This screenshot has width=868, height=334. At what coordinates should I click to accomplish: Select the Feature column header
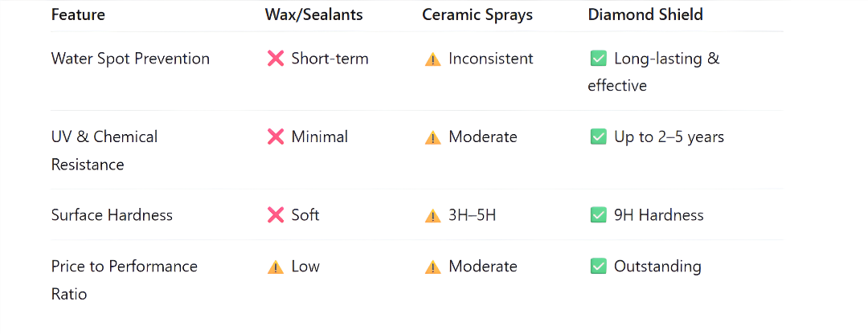pyautogui.click(x=78, y=15)
